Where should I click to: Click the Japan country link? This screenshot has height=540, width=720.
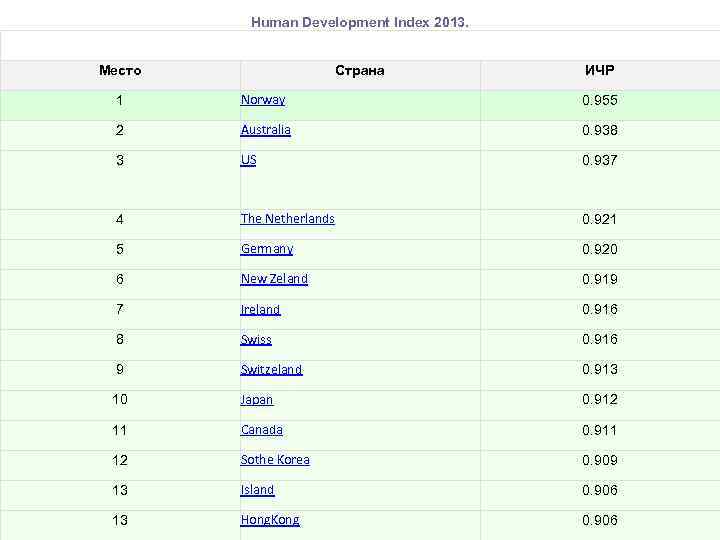[x=257, y=400]
